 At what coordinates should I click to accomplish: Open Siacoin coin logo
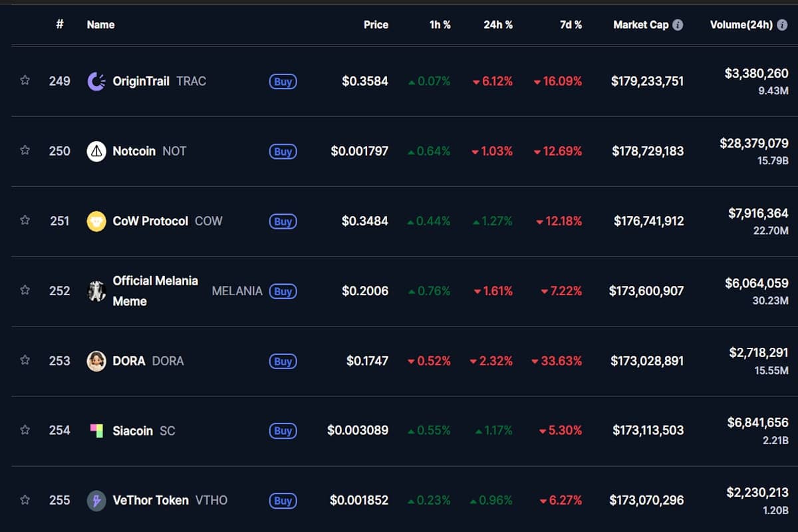pos(96,430)
